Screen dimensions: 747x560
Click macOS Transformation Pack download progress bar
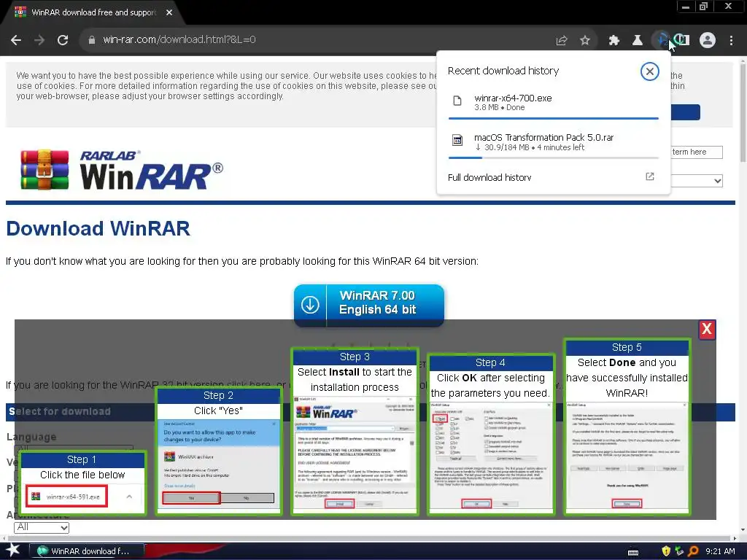554,157
